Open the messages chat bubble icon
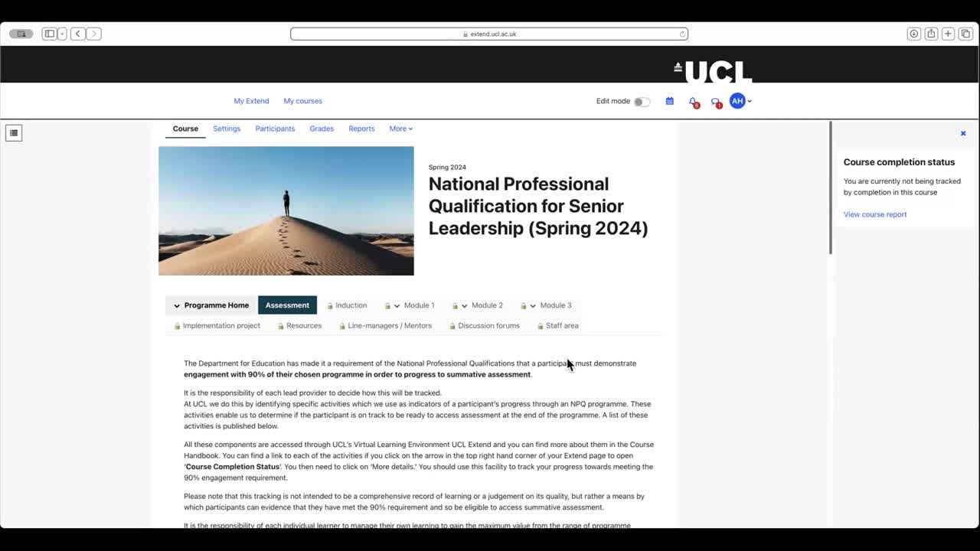 [714, 100]
